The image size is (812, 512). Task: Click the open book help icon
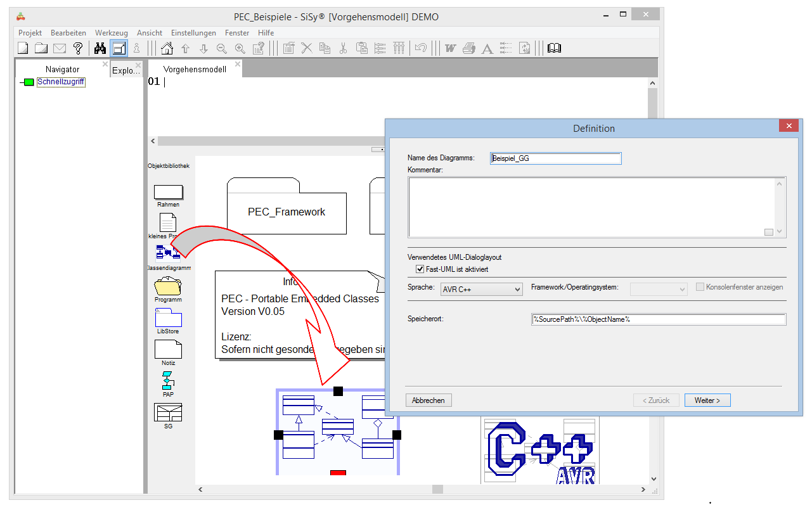[x=554, y=48]
